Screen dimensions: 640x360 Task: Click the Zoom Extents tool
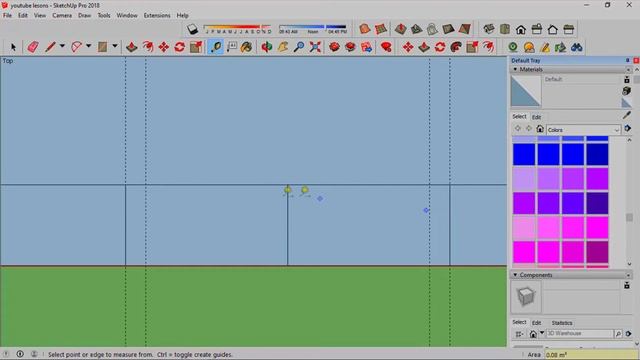(315, 47)
